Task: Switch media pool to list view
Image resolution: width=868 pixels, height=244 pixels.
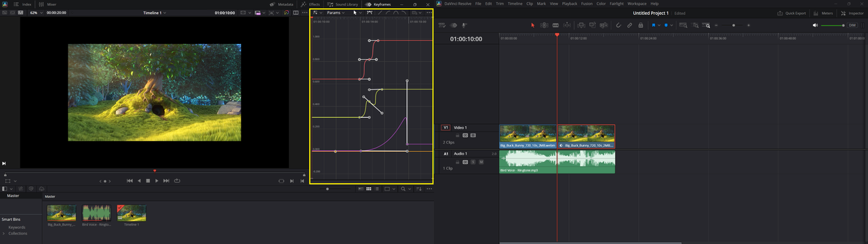Action: (x=376, y=188)
